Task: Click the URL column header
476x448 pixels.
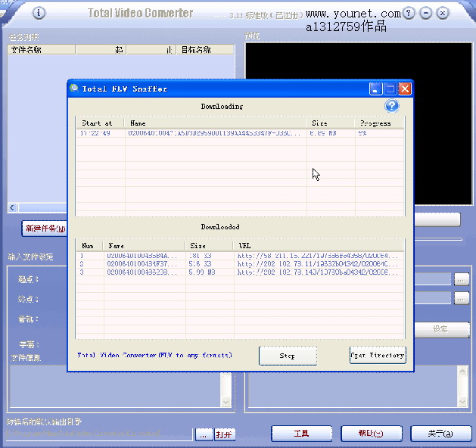Action: 319,246
